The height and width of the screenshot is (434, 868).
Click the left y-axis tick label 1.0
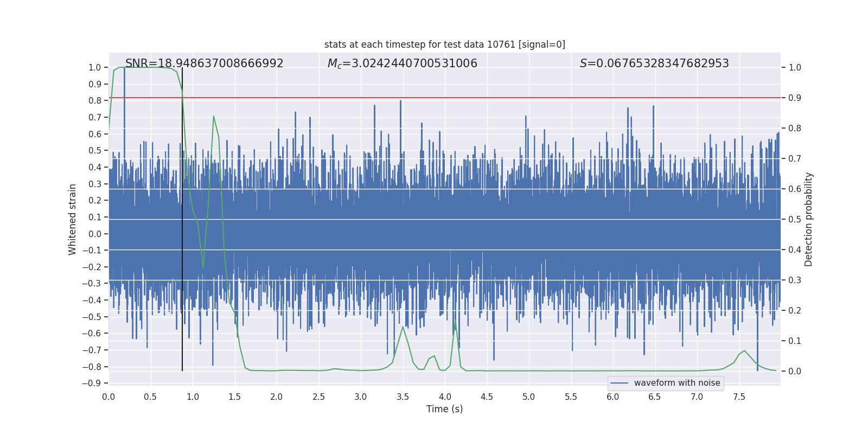point(94,68)
